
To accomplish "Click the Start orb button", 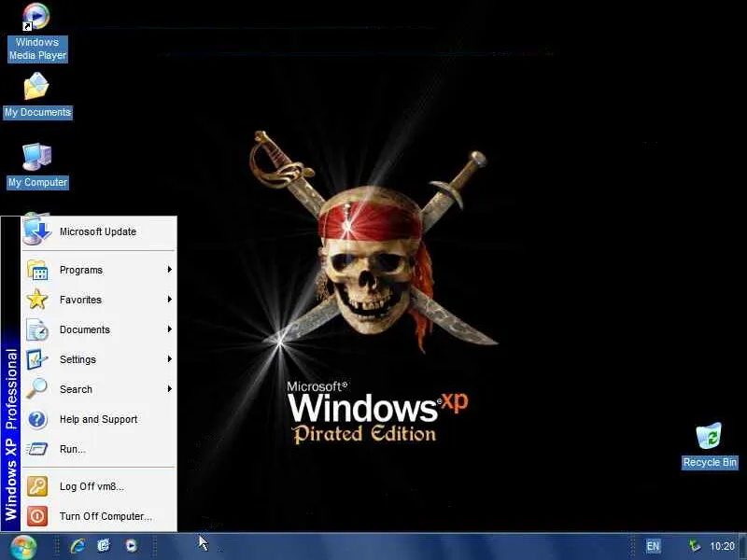I will (x=22, y=547).
